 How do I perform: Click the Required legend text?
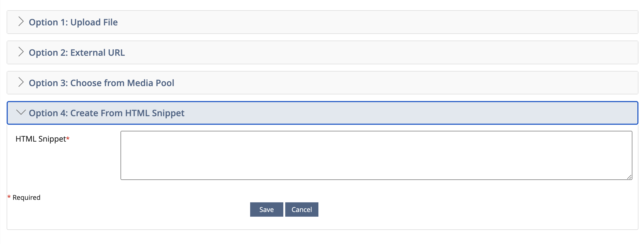[x=27, y=198]
